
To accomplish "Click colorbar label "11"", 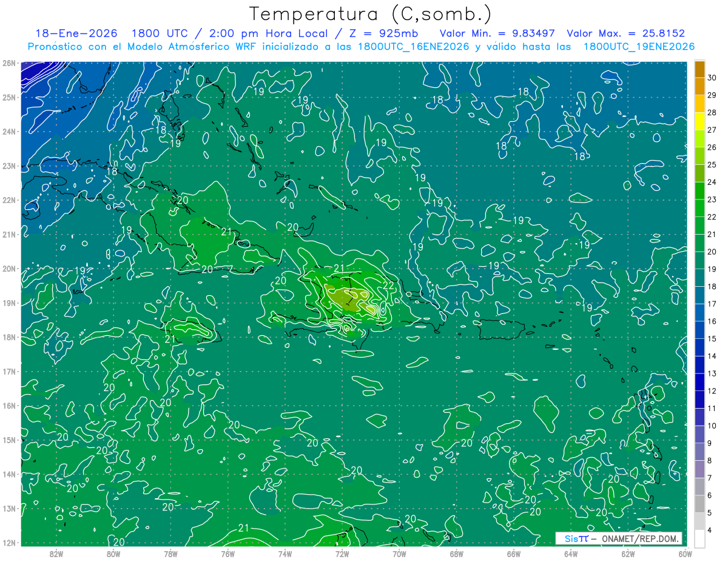I will [712, 409].
